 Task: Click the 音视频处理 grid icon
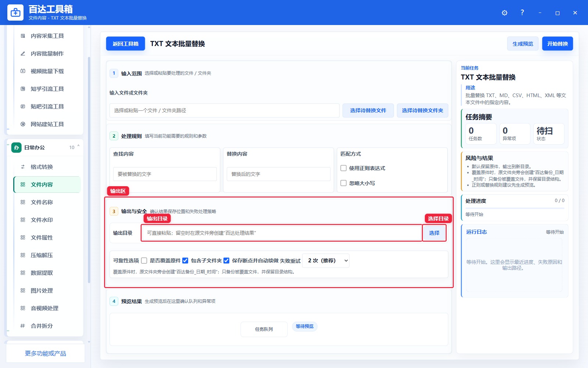point(23,308)
